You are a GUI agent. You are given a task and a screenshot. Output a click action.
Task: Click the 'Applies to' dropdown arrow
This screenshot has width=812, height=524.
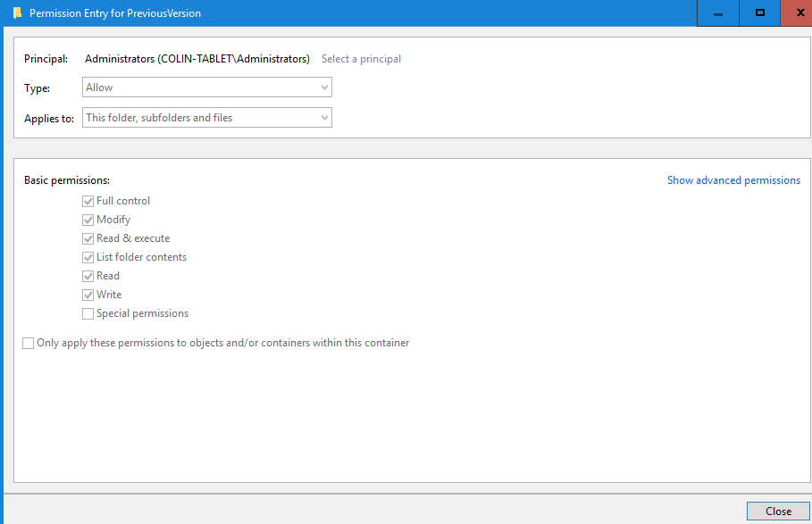(324, 118)
